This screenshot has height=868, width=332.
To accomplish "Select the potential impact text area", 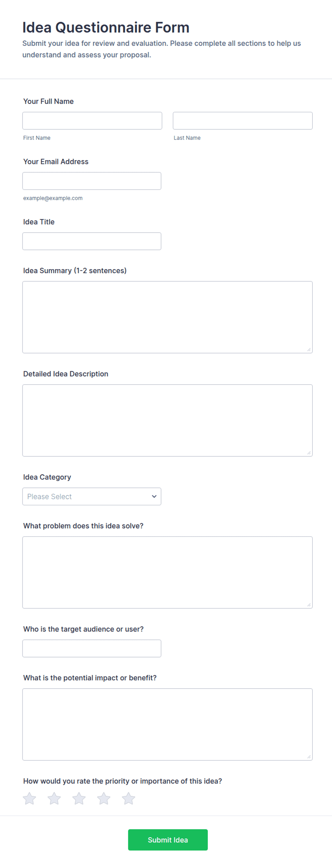I will (x=167, y=724).
